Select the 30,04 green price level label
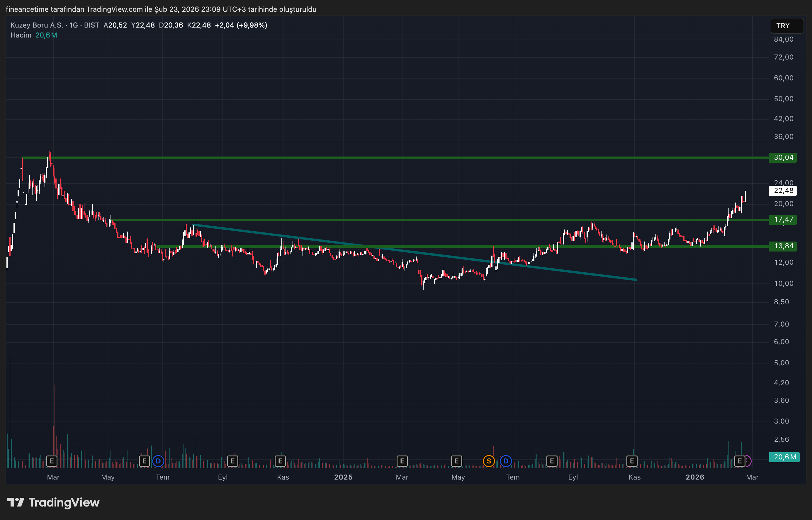812x520 pixels. tap(783, 158)
